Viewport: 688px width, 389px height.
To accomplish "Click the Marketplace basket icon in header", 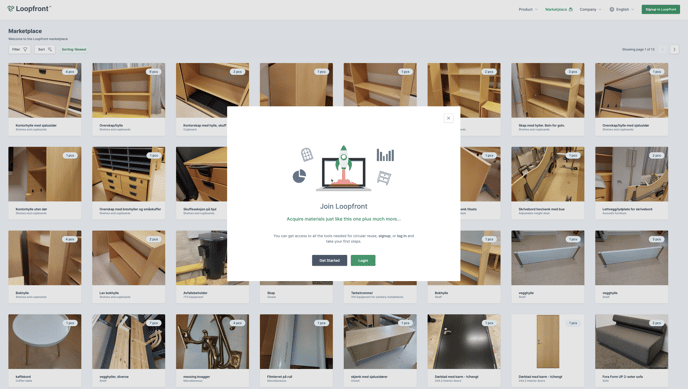I will pos(570,9).
